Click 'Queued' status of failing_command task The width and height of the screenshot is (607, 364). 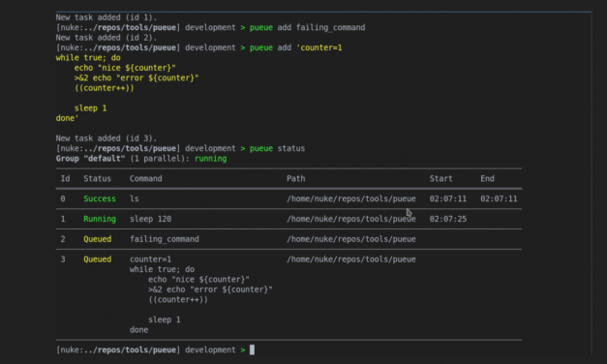[97, 239]
